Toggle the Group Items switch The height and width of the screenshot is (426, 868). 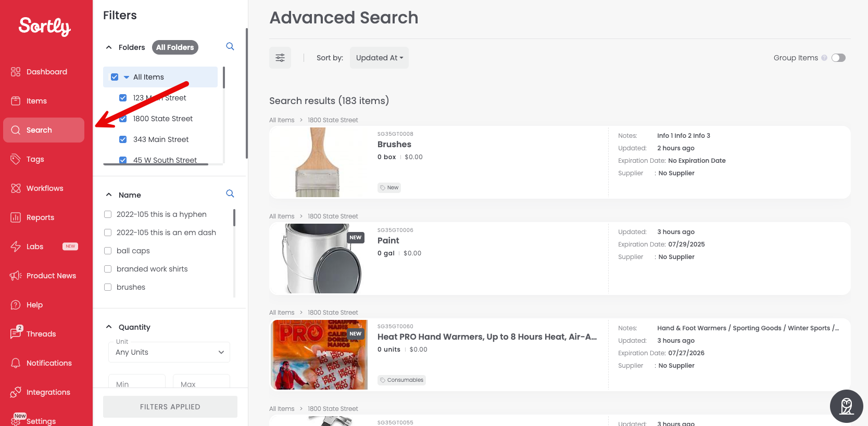pyautogui.click(x=838, y=58)
